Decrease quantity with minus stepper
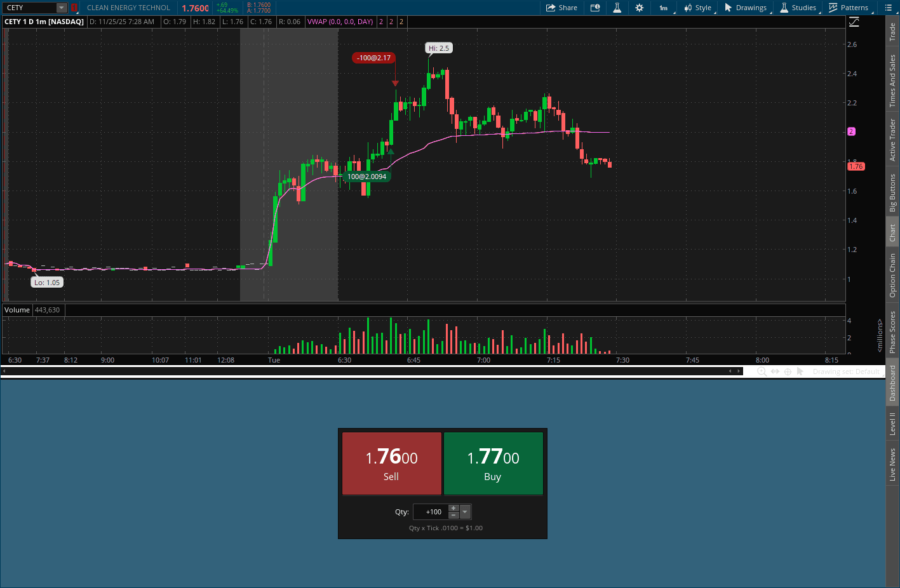900x588 pixels. 453,516
